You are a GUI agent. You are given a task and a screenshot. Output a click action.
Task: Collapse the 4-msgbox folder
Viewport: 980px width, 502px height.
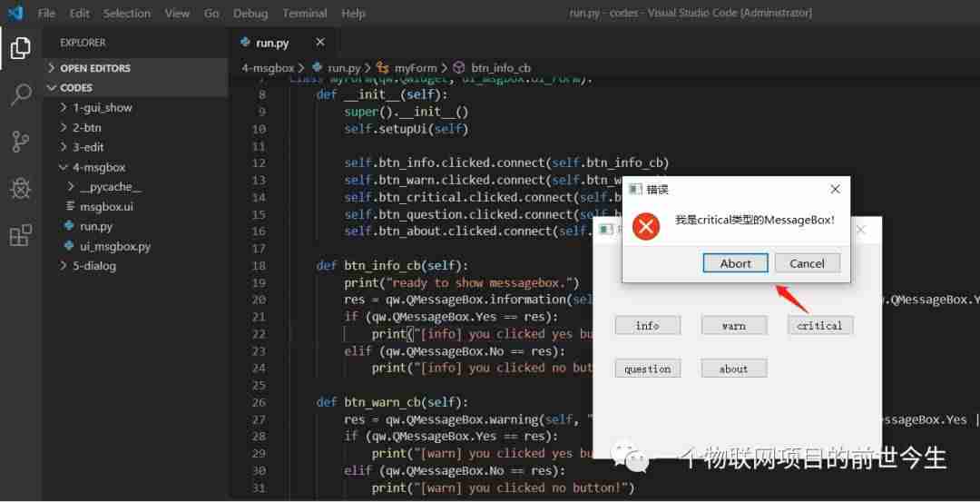135,167
